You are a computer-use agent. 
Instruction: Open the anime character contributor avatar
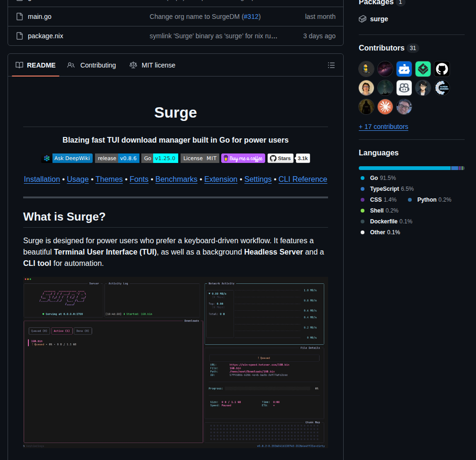click(423, 88)
